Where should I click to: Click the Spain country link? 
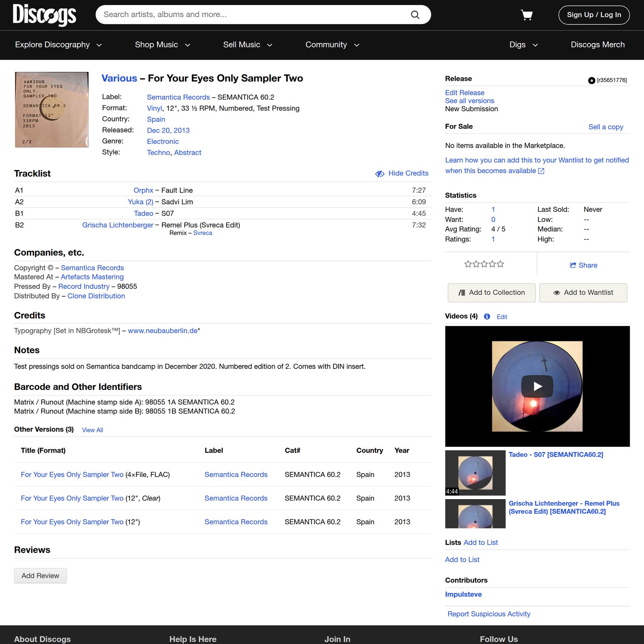pos(156,119)
